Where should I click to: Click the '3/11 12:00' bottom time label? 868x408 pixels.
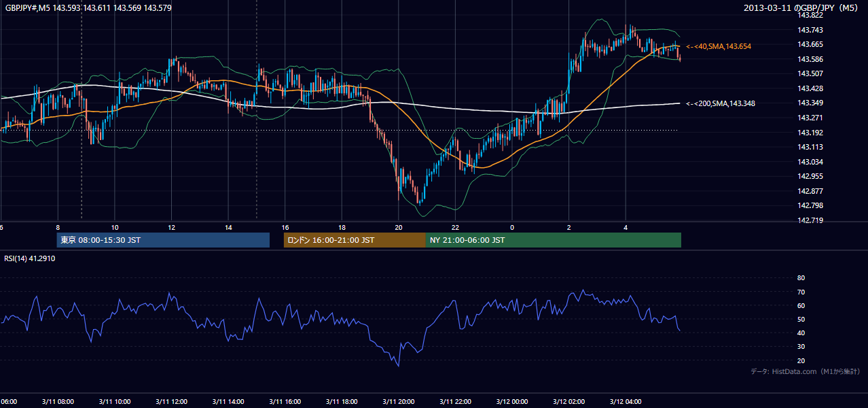171,401
